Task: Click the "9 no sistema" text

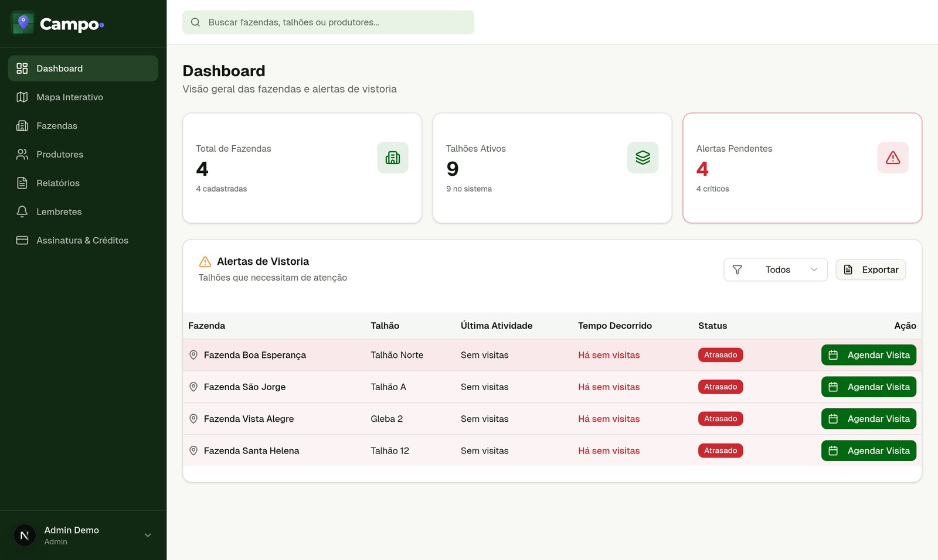Action: [469, 189]
